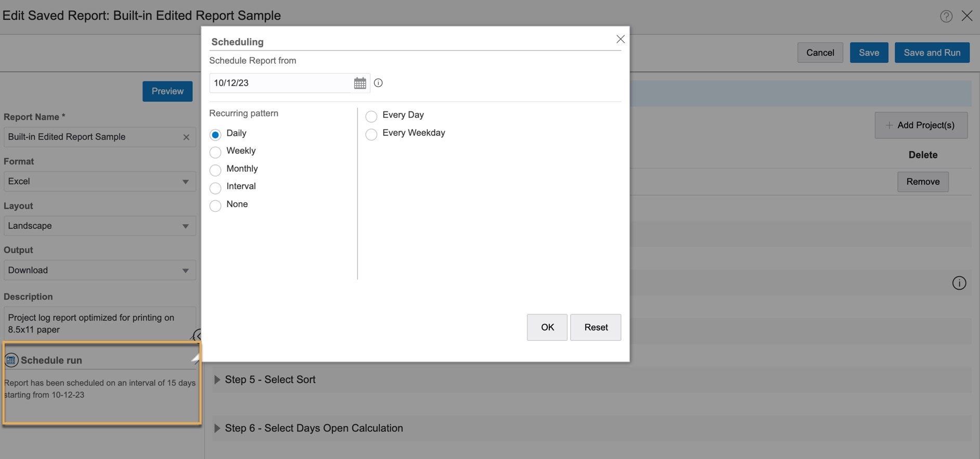The image size is (980, 459).
Task: Select the Weekly recurring pattern
Action: click(215, 152)
